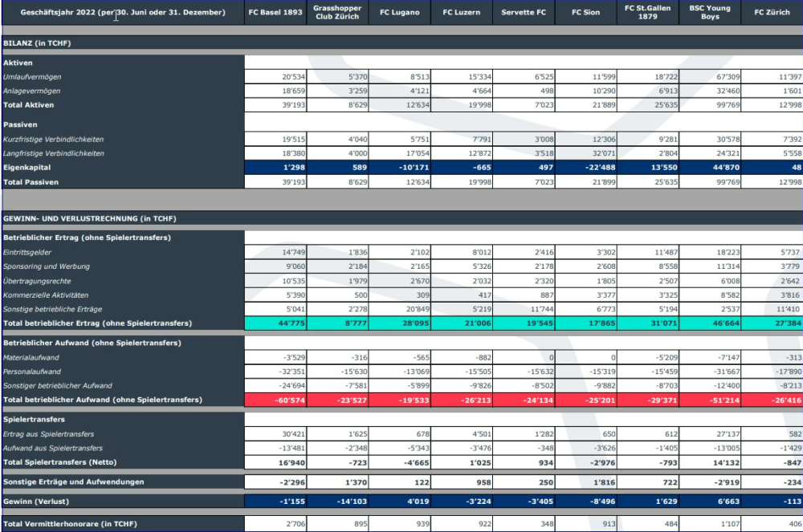Select the Übertragungsrechte row label
The height and width of the screenshot is (532, 803).
(122, 281)
